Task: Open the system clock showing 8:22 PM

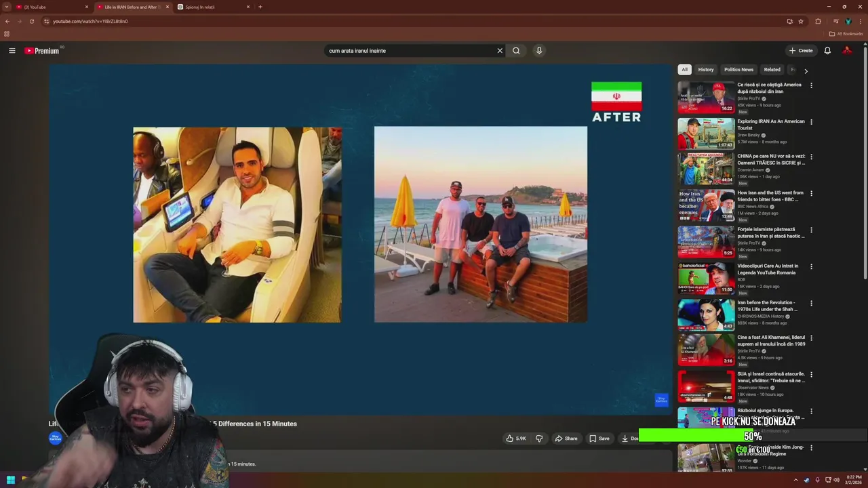Action: click(854, 480)
